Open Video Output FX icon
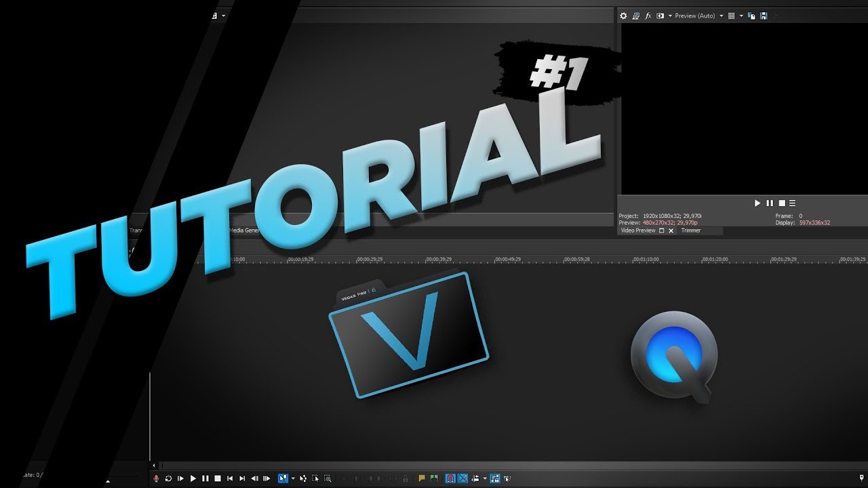This screenshot has height=488, width=868. (648, 16)
